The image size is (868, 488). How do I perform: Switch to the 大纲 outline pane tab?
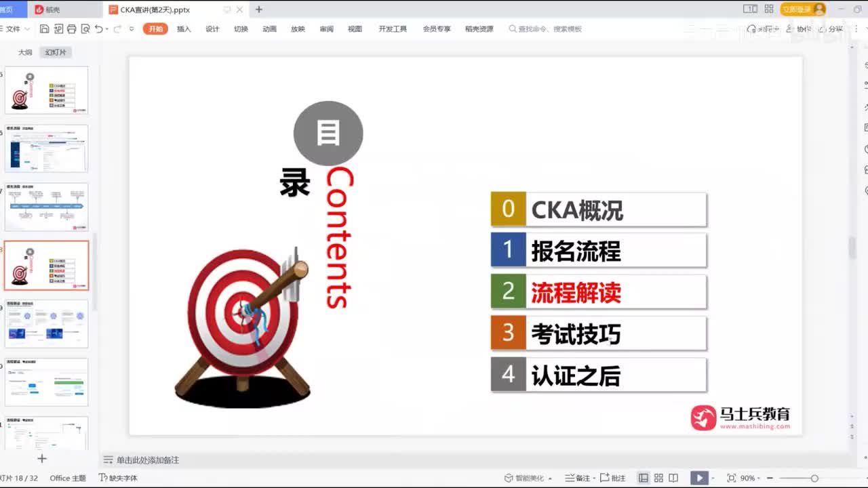point(25,52)
